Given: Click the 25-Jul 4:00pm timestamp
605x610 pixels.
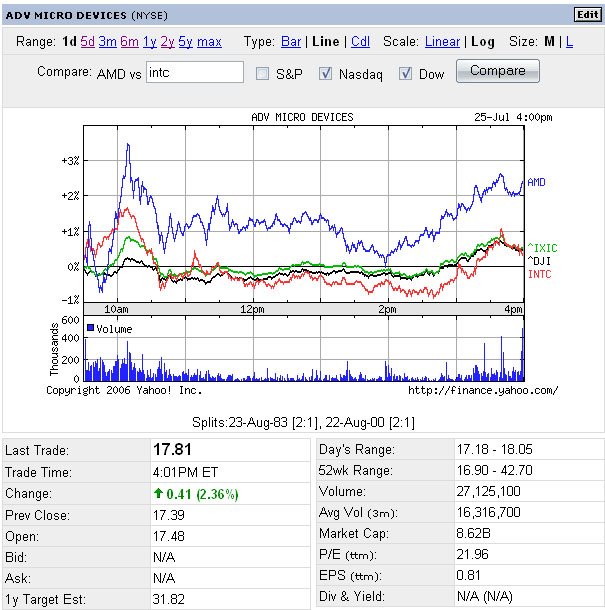Looking at the screenshot, I should (x=513, y=117).
